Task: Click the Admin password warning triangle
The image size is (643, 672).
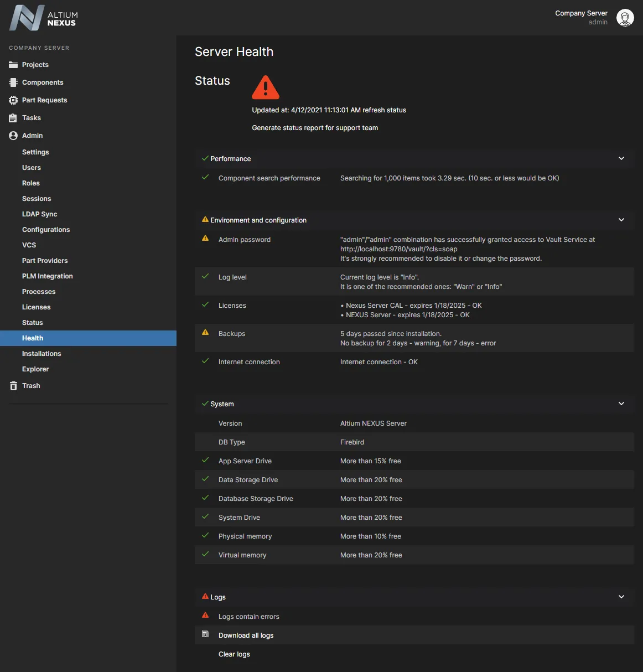Action: point(205,239)
